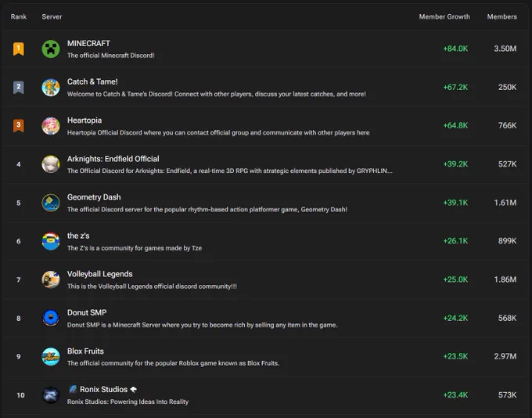
Task: Click the 250K members count
Action: [x=507, y=87]
